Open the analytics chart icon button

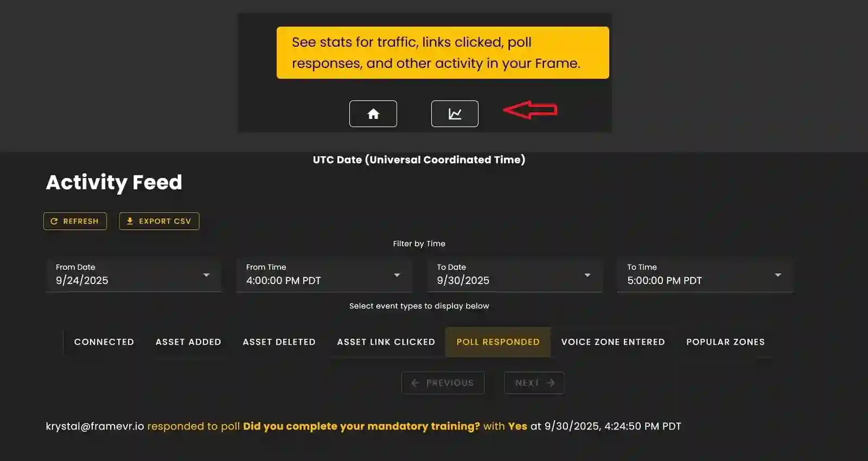click(x=455, y=114)
